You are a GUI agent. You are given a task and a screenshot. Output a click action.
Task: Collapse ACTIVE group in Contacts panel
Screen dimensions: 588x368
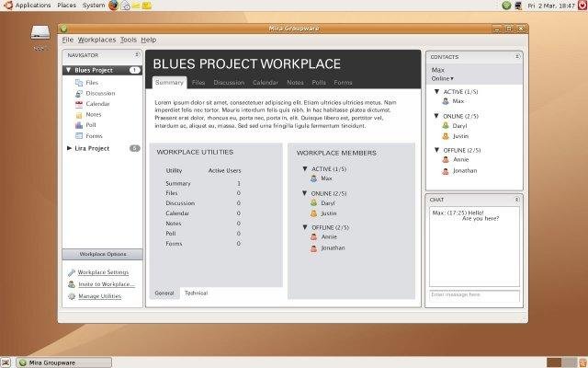[436, 91]
